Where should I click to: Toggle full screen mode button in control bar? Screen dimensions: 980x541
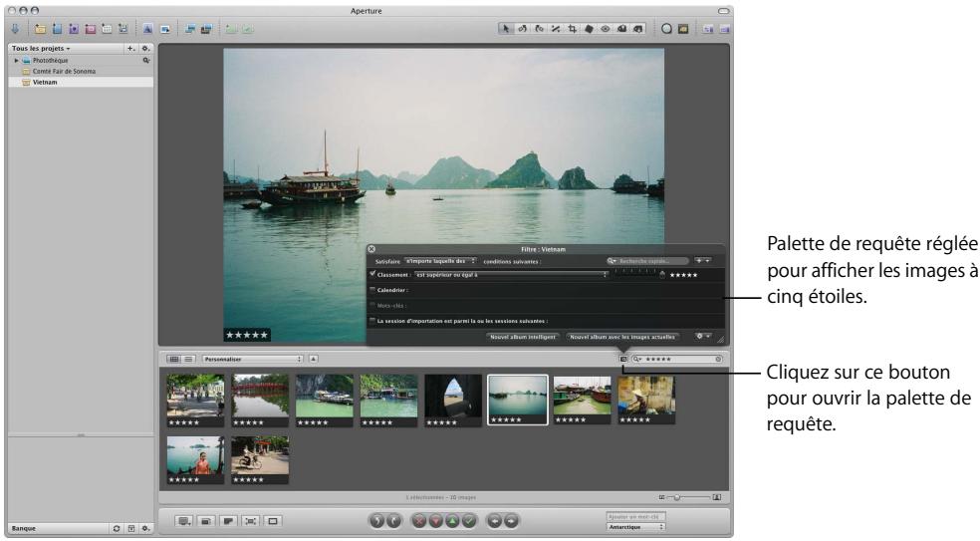273,521
